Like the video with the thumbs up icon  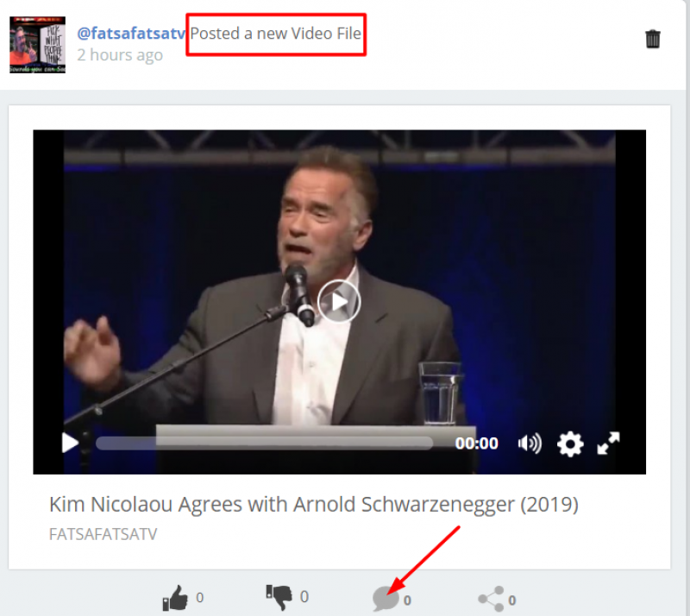point(175,598)
